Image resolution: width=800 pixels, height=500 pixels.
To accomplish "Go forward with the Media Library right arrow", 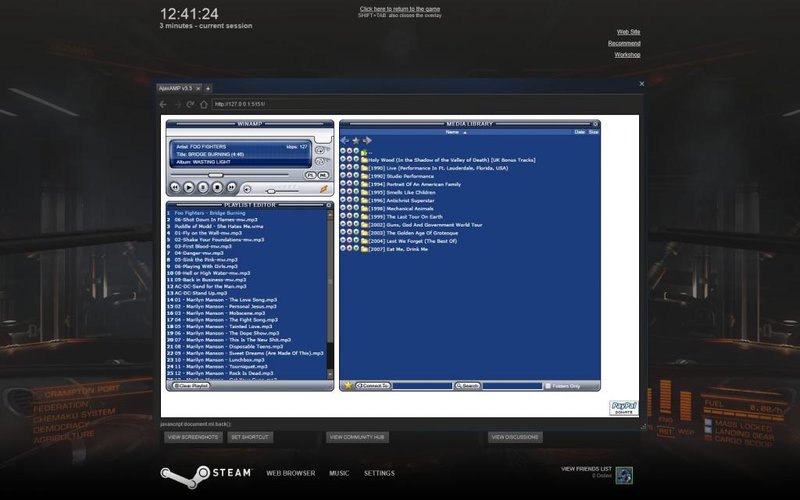I will [367, 140].
